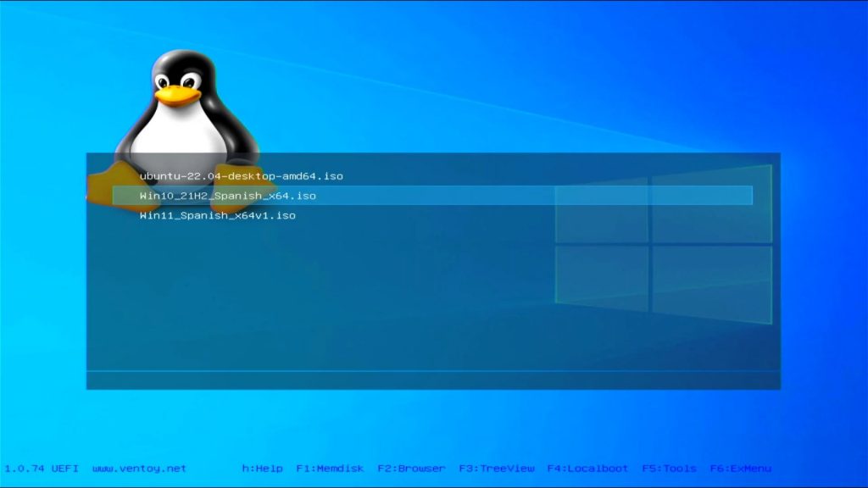Screen dimensions: 868x488
Task: Open the h:Help hotkey hint
Action: point(263,468)
